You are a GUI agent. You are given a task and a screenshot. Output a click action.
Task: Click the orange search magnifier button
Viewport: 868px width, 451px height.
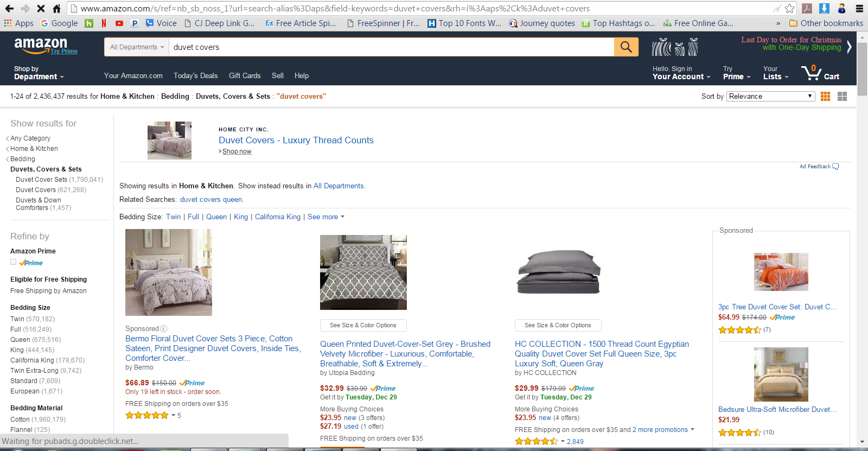point(626,47)
